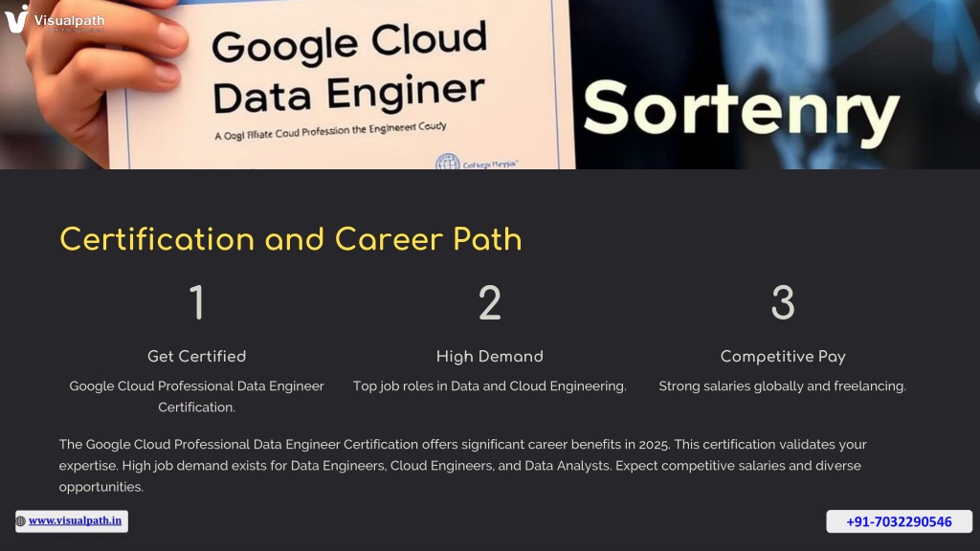Click the seal emblem on the certificate
This screenshot has height=551, width=980.
click(x=448, y=163)
